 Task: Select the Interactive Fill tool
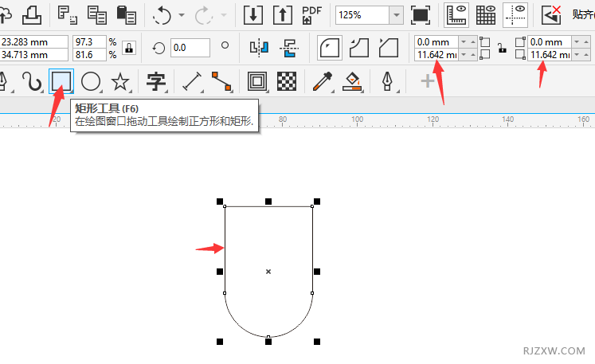click(352, 81)
